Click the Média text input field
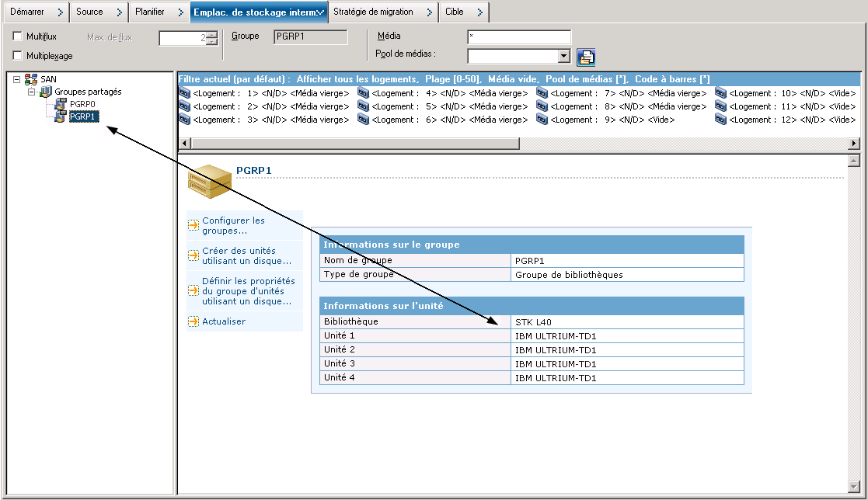The image size is (868, 500). point(518,37)
